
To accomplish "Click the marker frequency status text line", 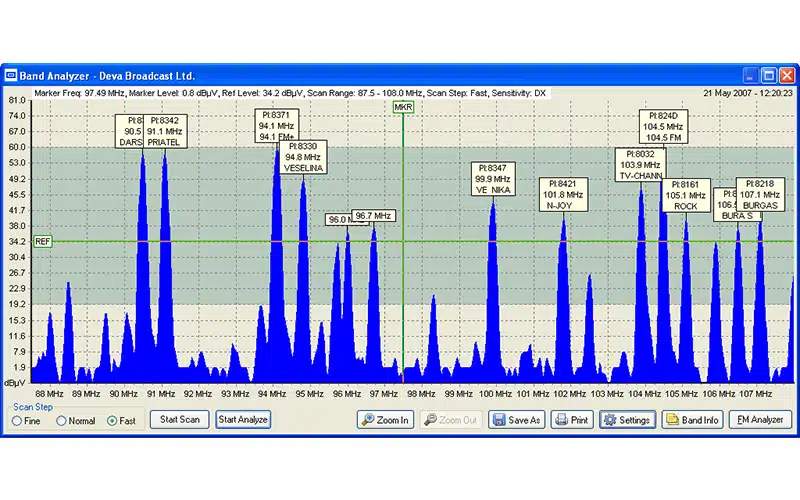I will tap(290, 93).
